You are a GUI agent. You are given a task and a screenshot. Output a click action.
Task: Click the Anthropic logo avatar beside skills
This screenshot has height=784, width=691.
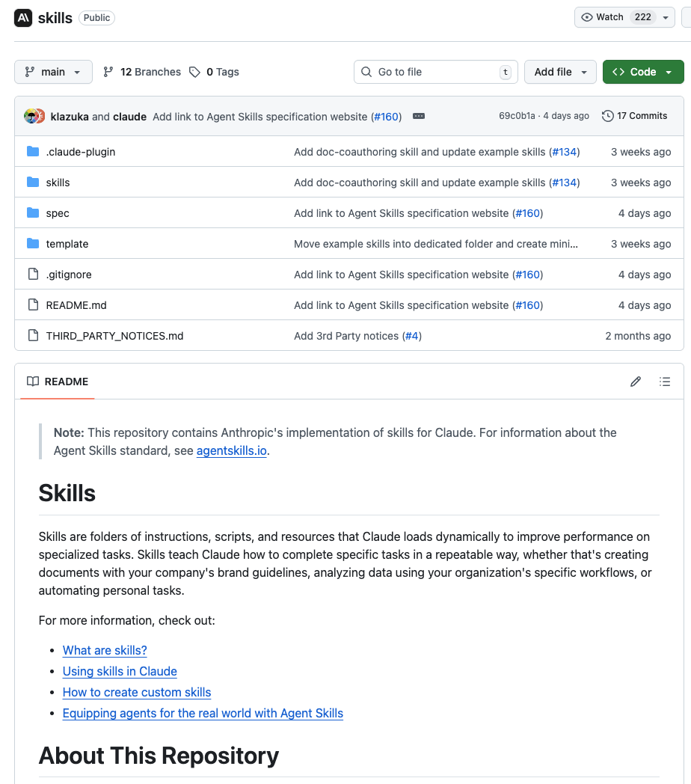coord(23,18)
